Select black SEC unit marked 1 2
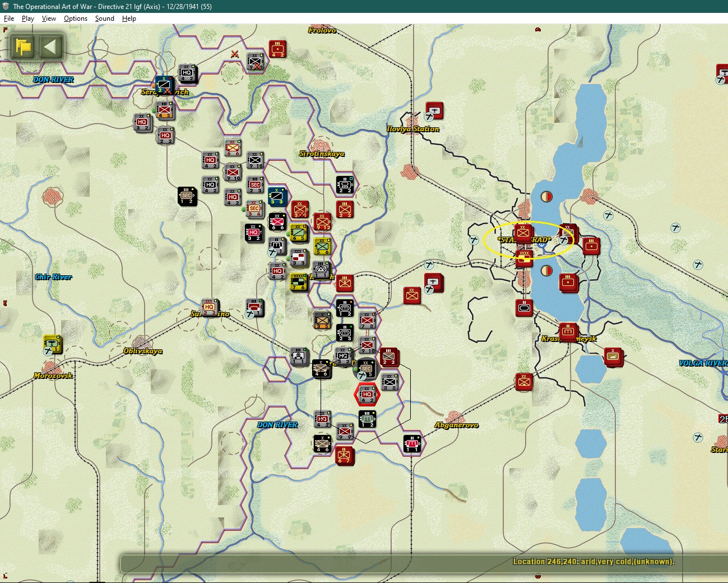Screen dimensions: 728x583 pyautogui.click(x=187, y=196)
